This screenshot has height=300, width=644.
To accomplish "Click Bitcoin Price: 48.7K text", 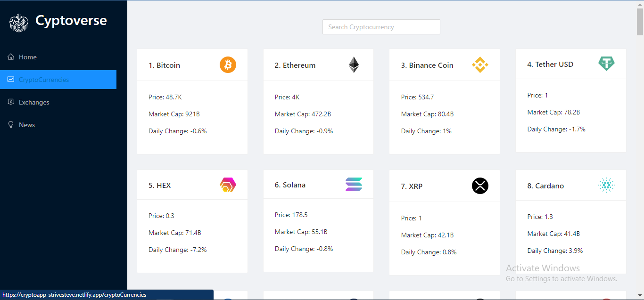I will (x=165, y=97).
